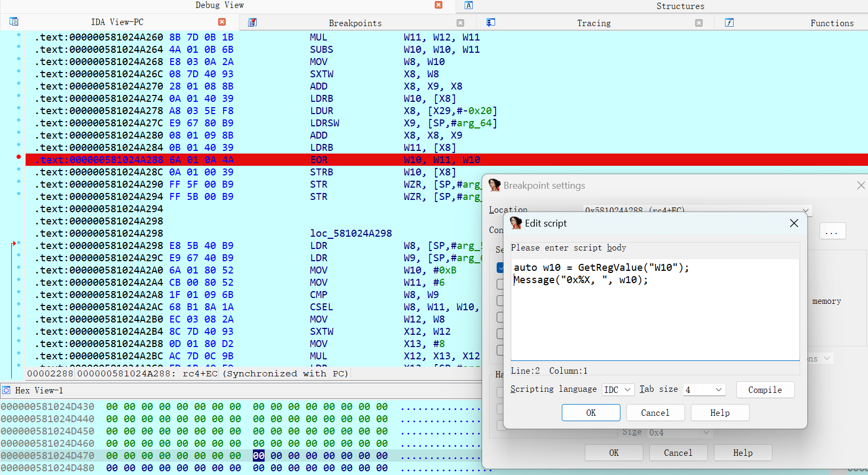This screenshot has height=475, width=868.
Task: Switch to the Tracing tab
Action: pyautogui.click(x=593, y=23)
